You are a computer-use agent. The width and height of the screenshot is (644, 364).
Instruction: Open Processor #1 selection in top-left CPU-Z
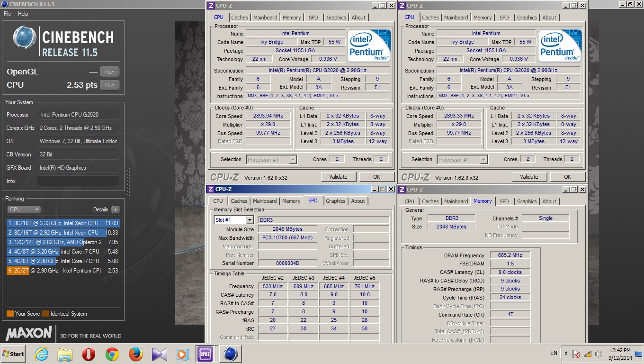click(x=271, y=160)
